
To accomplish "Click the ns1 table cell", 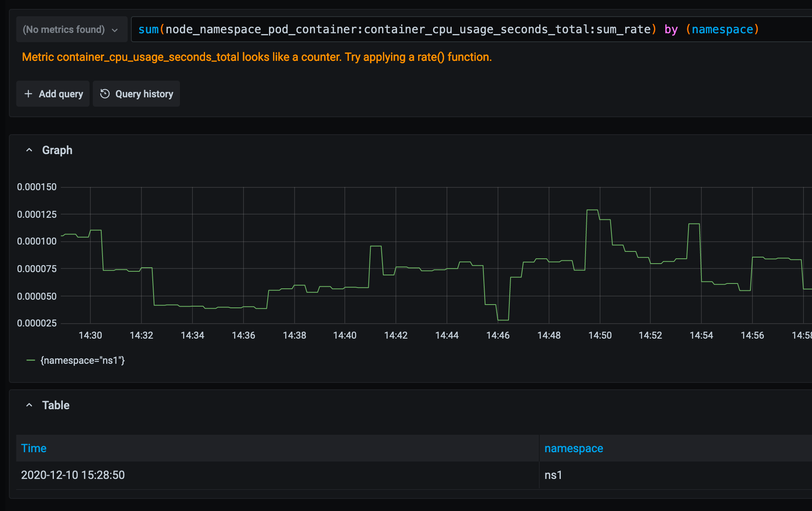I will 553,475.
